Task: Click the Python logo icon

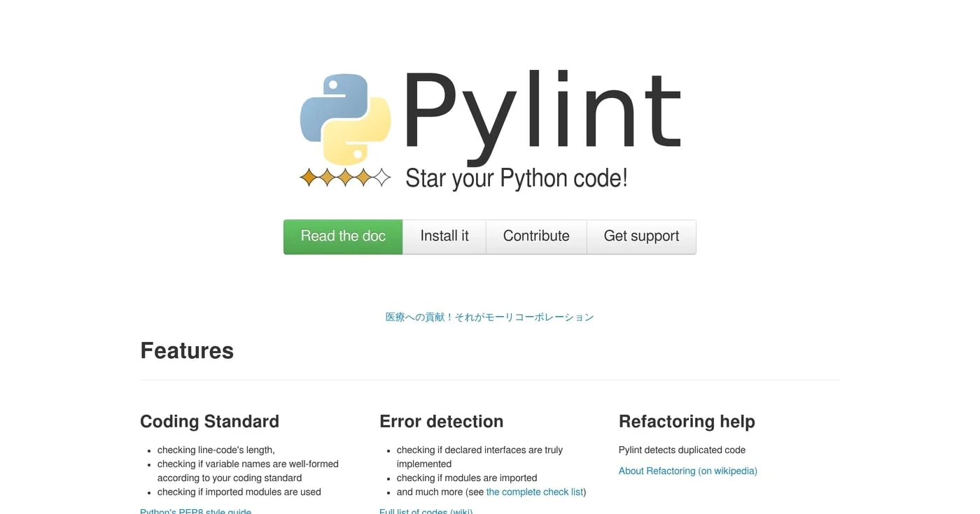Action: pos(345,119)
